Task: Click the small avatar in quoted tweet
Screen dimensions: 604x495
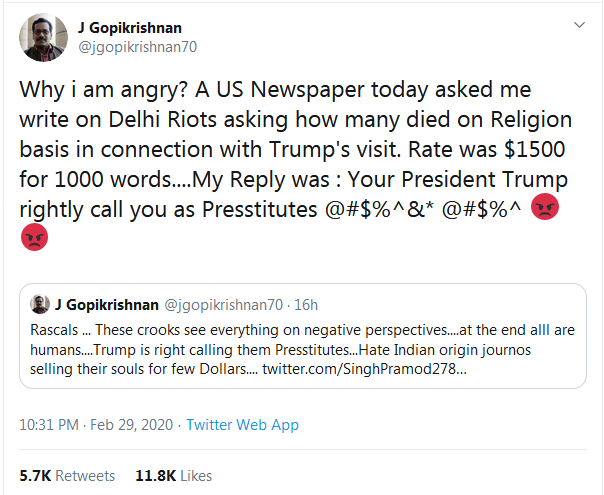Action: (x=41, y=304)
